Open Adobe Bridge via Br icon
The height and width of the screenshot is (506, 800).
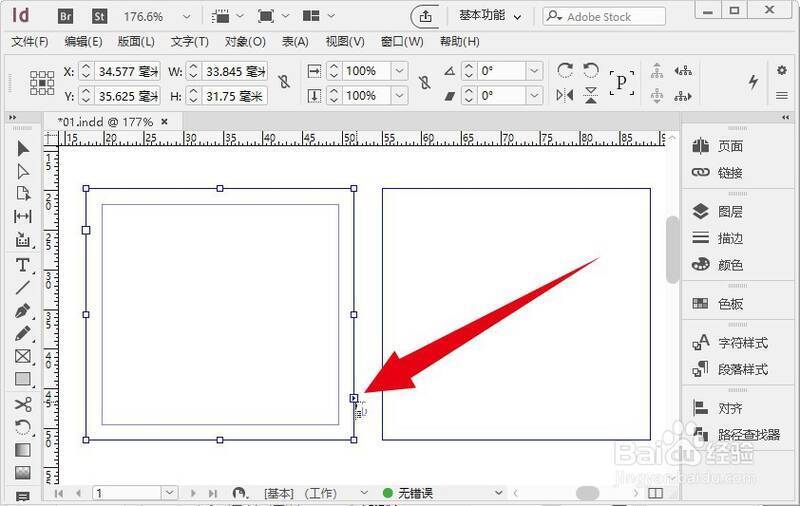[x=66, y=17]
